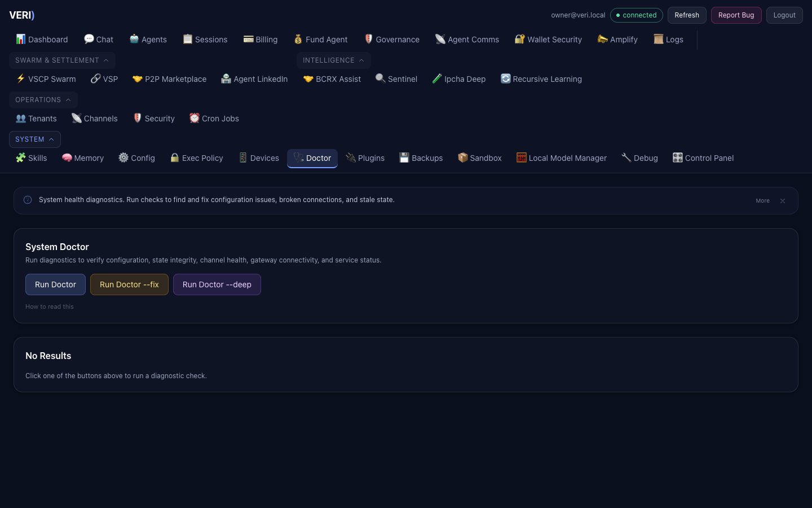Click the info icon in diagnostics banner

coord(28,200)
